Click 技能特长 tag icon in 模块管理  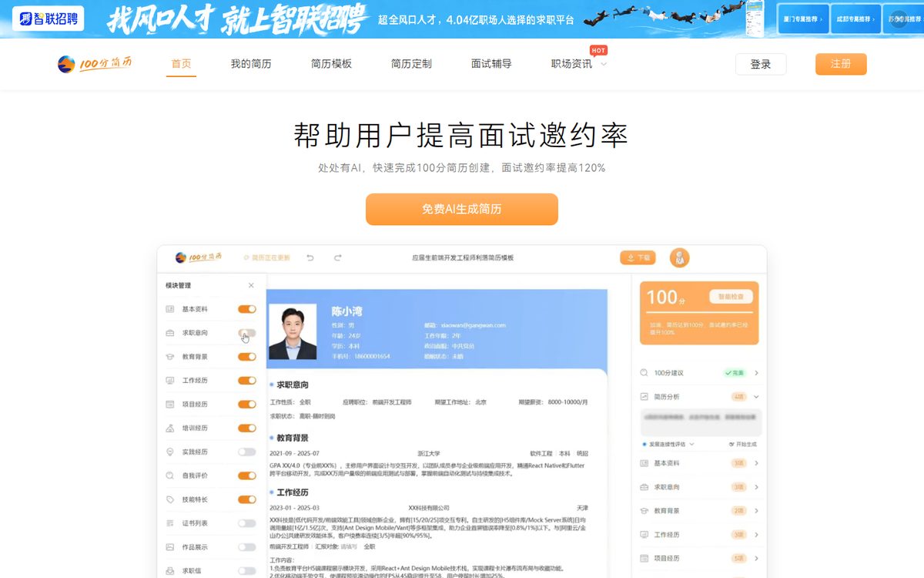point(170,499)
